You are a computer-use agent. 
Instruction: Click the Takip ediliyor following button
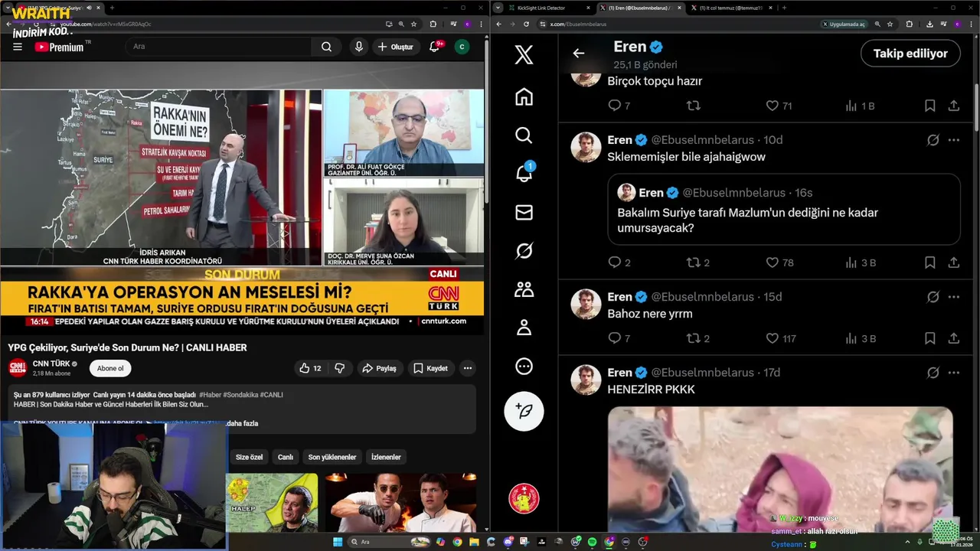pos(910,53)
